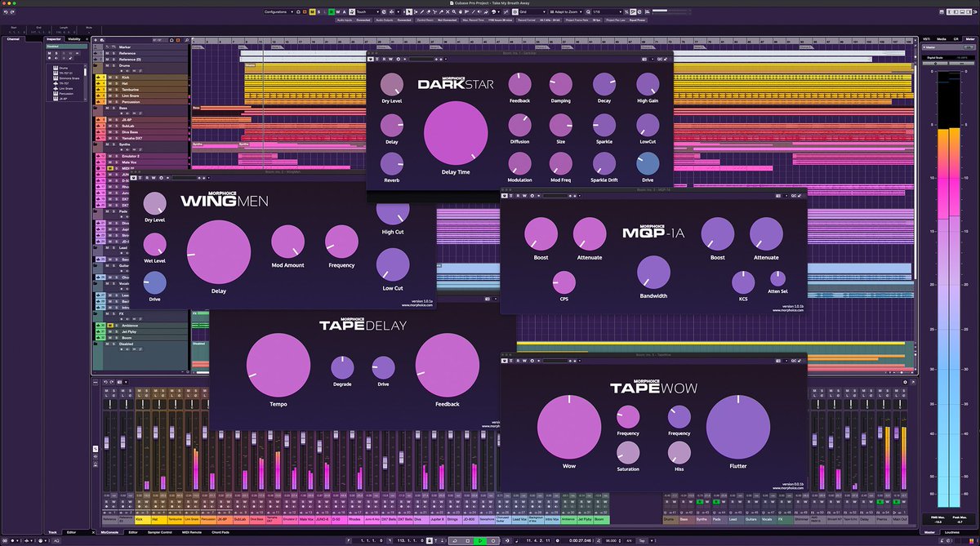
Task: Toggle the green global Read (R) automation button
Action: pos(332,12)
